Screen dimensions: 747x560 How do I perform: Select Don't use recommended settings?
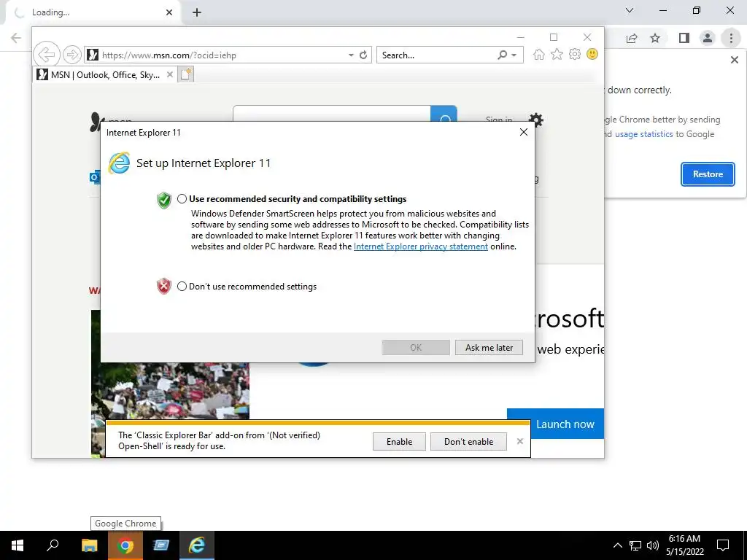[x=182, y=286]
